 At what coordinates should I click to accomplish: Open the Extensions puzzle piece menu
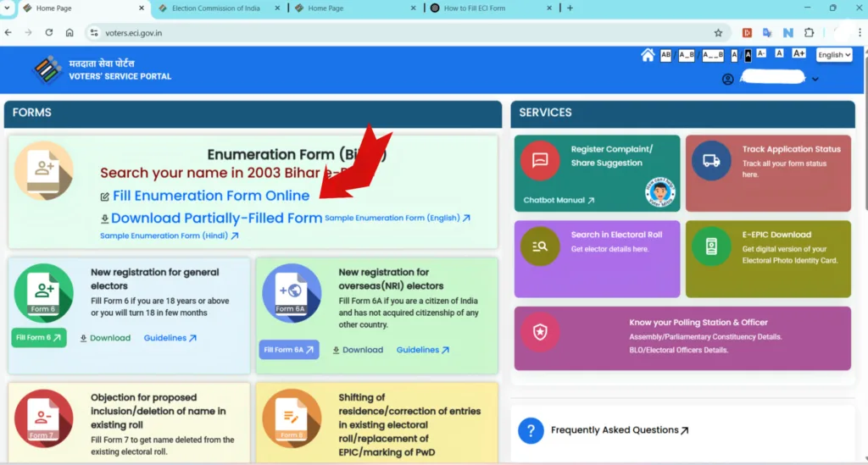point(809,33)
